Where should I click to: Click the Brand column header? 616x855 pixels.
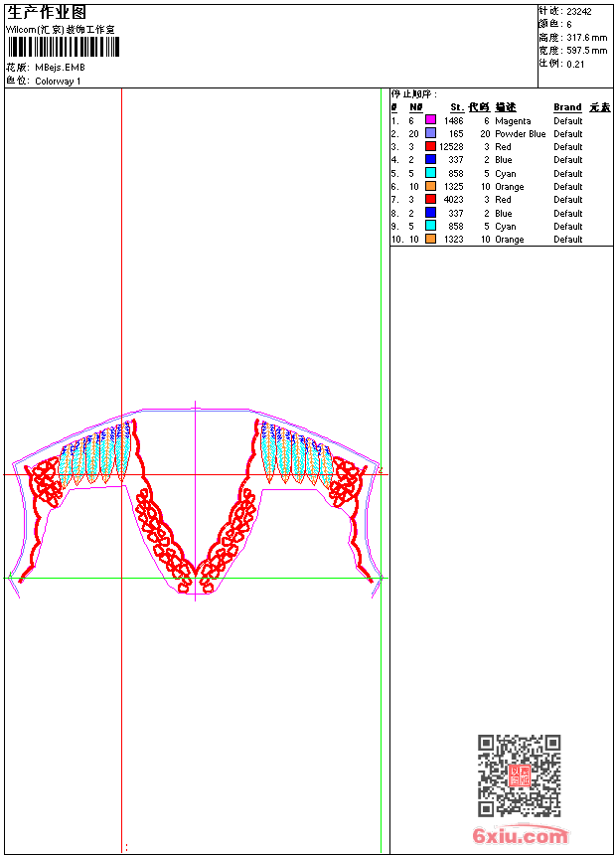point(567,107)
